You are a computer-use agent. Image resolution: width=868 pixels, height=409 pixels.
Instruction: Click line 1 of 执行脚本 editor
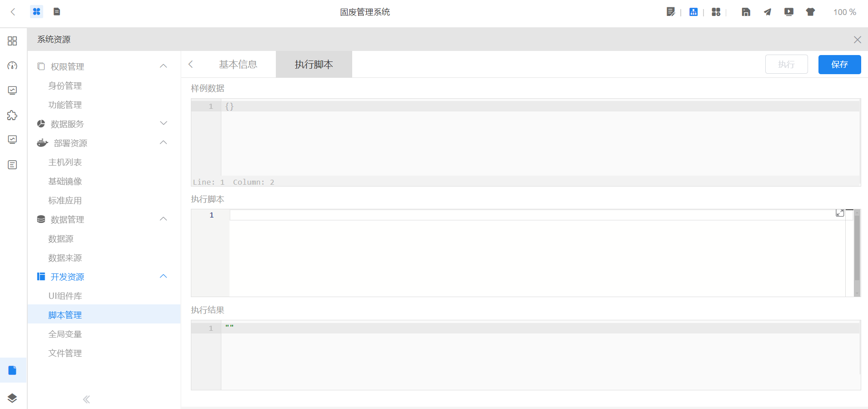[537, 215]
